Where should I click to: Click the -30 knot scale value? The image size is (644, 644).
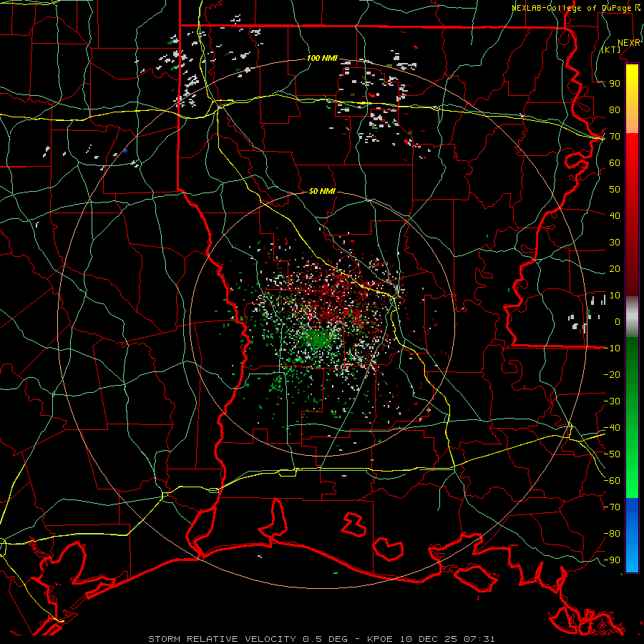coord(612,401)
